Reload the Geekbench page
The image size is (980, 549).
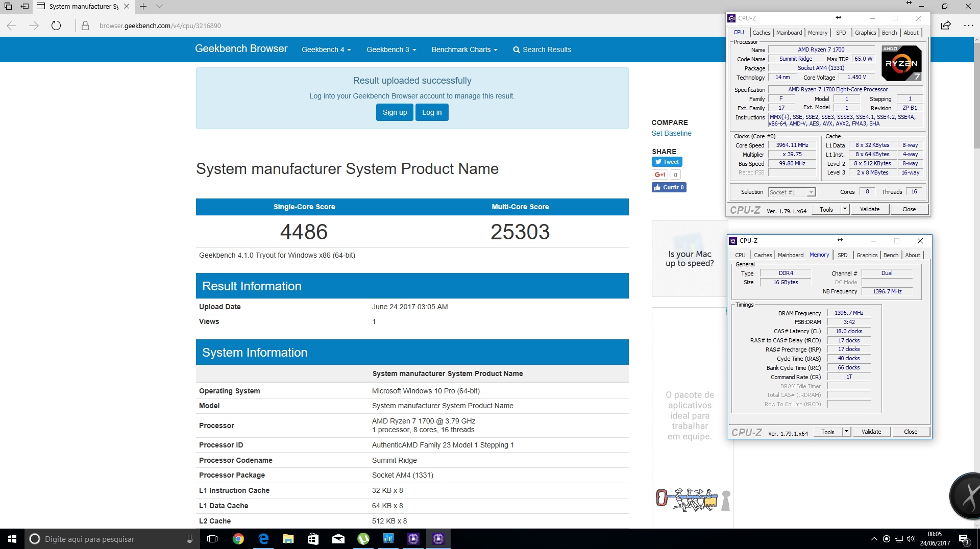(x=56, y=26)
